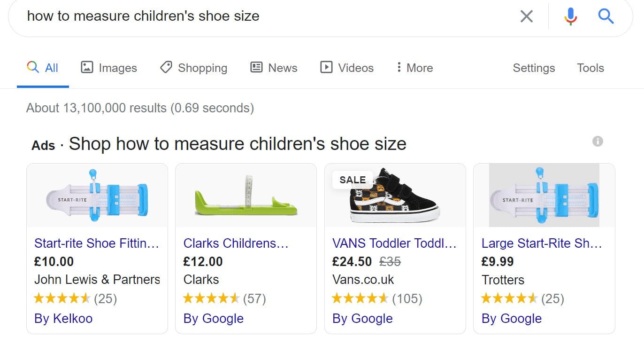Click the By Kelkoo link
Image resolution: width=644 pixels, height=353 pixels.
tap(63, 318)
